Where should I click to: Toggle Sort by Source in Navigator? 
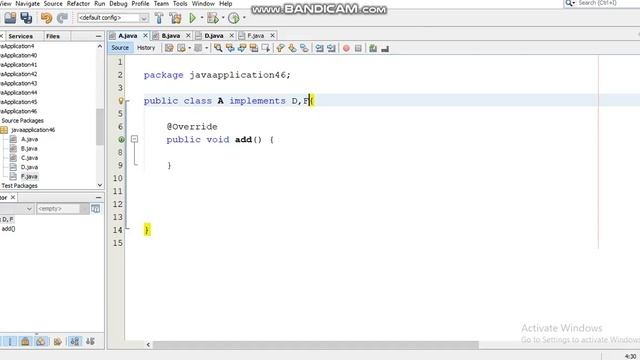[x=90, y=341]
